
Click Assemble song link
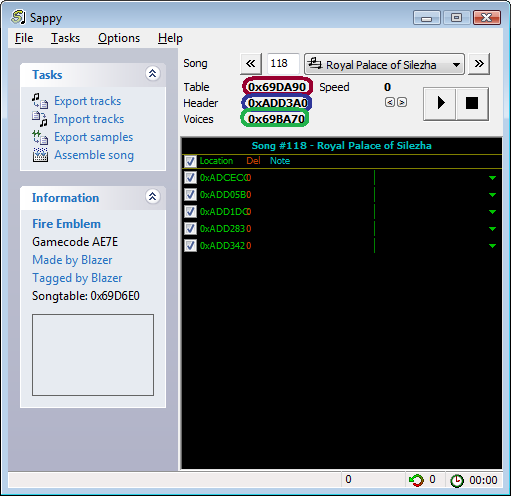click(x=94, y=155)
